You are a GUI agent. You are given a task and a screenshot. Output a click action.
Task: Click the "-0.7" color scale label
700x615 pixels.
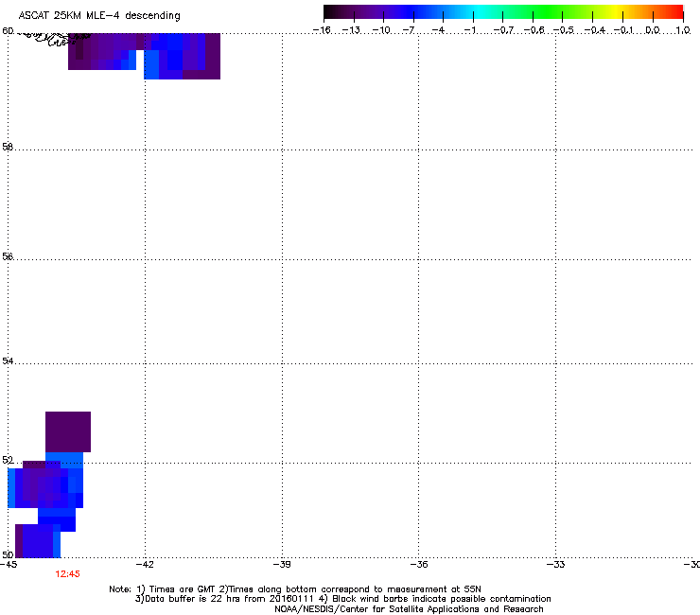click(x=503, y=30)
